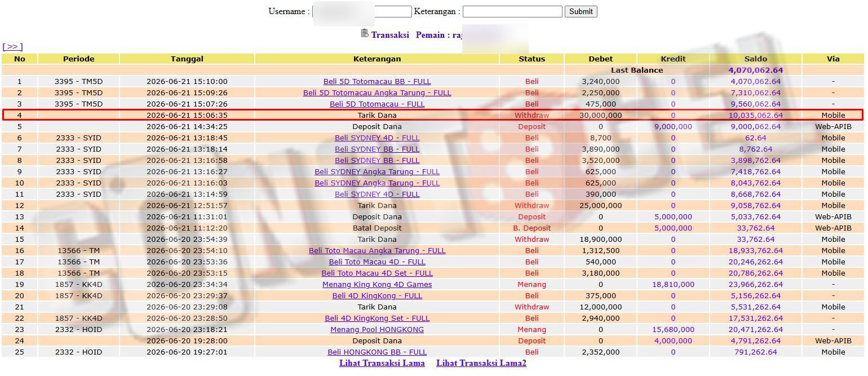Viewport: 868px width, 376px height.
Task: Click the Kredit column header
Action: (673, 59)
